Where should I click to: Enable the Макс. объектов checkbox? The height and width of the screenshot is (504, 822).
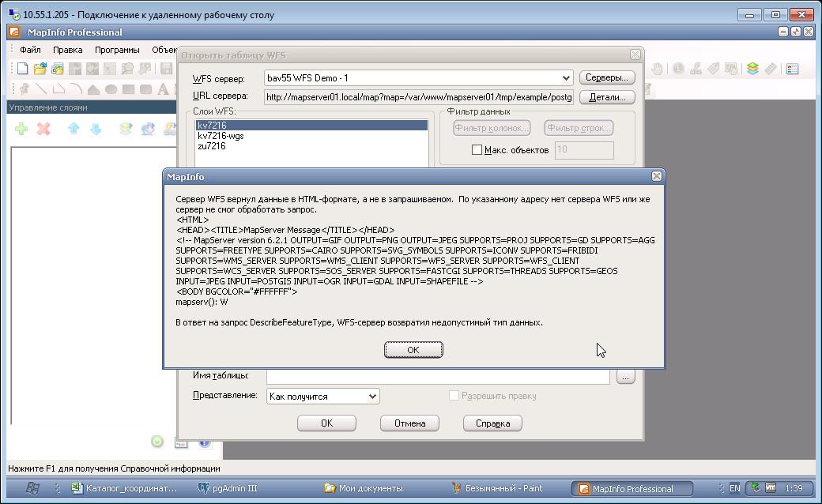[477, 150]
